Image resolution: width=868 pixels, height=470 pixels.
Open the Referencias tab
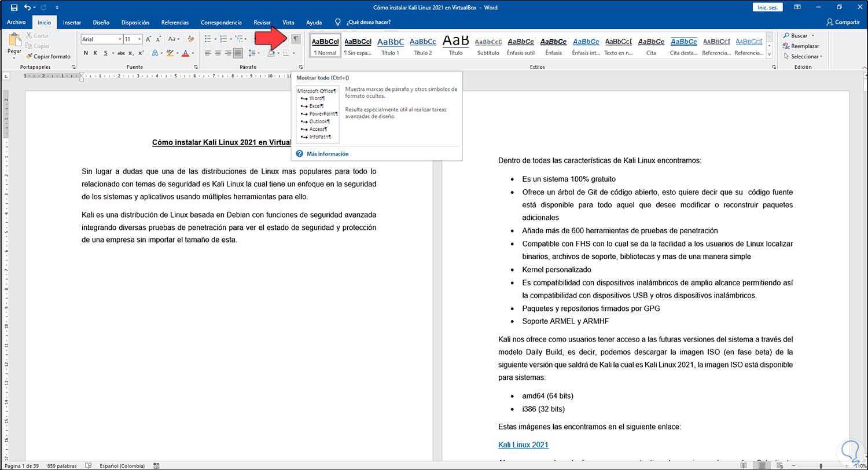[x=175, y=23]
